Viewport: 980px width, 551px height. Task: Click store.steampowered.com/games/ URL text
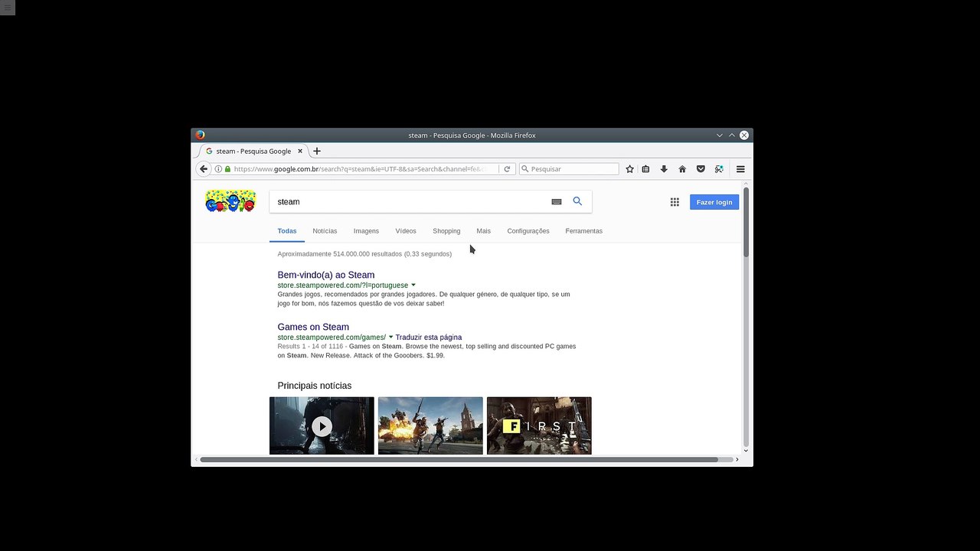(x=332, y=337)
